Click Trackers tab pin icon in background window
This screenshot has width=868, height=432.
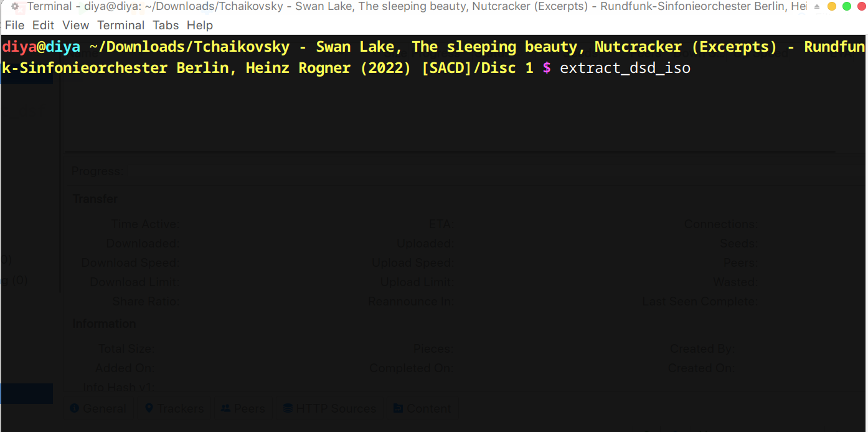click(x=149, y=409)
